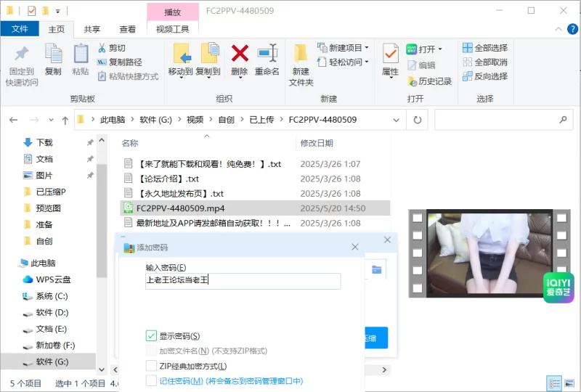Expand the address bar history dropdown

coord(396,120)
